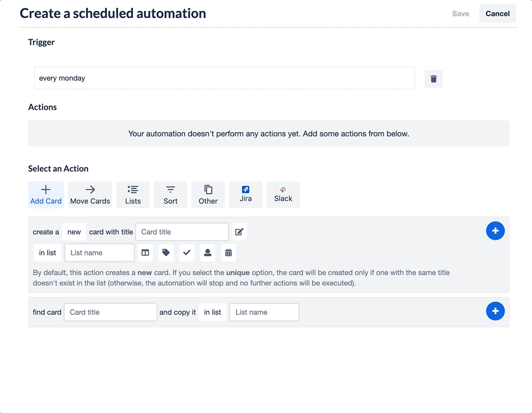Image resolution: width=532 pixels, height=413 pixels.
Task: Open the new card type selector
Action: point(74,232)
